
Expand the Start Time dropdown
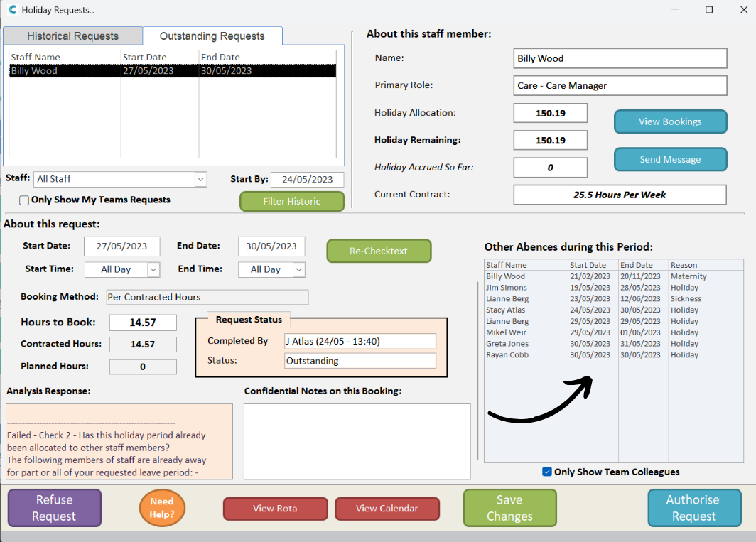(153, 270)
